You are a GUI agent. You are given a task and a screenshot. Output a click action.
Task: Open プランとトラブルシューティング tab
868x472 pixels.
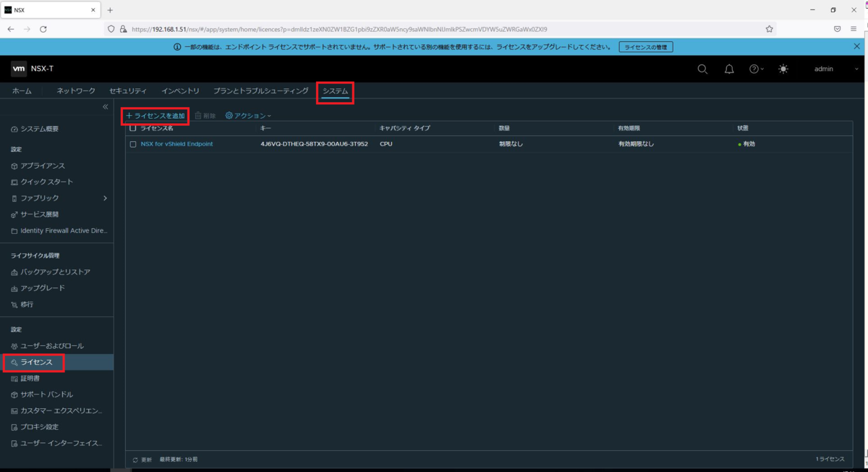(260, 90)
